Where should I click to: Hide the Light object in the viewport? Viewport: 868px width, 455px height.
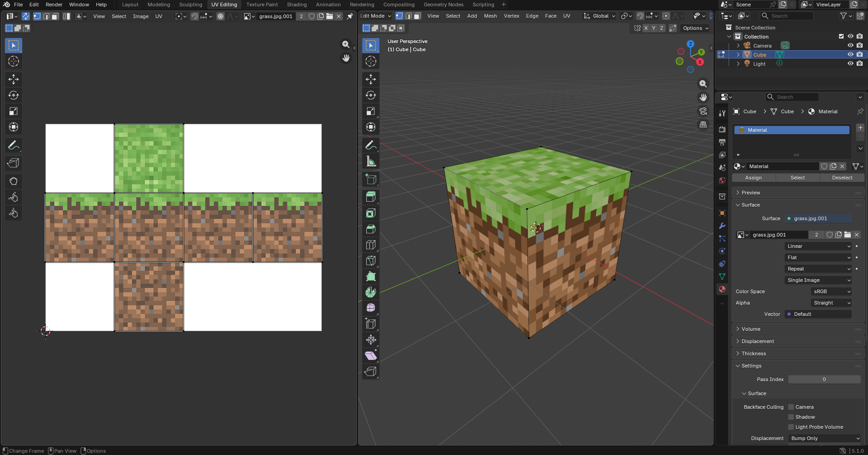click(x=850, y=63)
